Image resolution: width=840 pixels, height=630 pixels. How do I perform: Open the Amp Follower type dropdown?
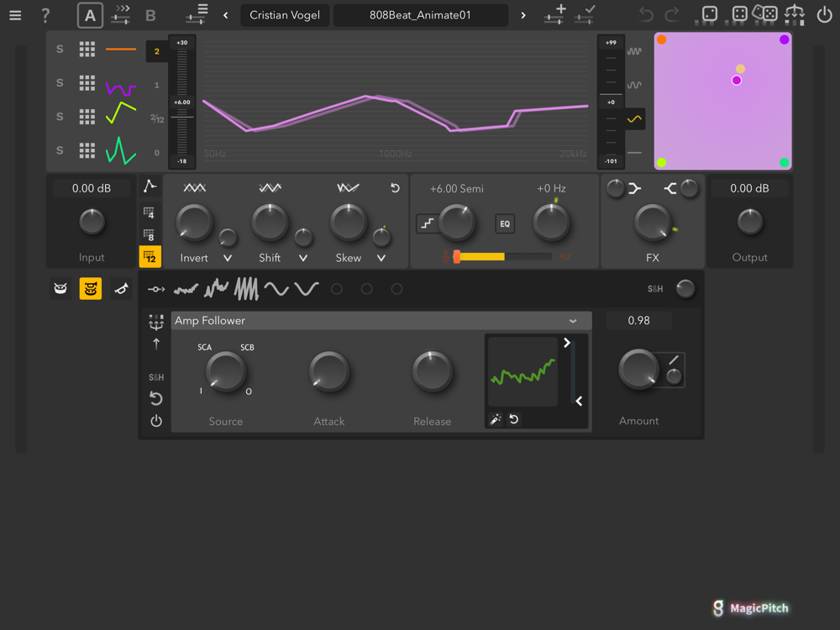[381, 320]
